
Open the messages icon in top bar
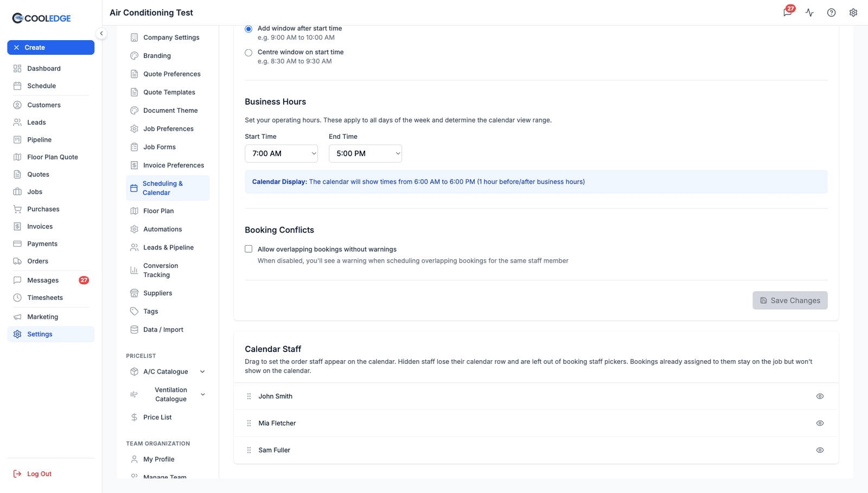(788, 12)
